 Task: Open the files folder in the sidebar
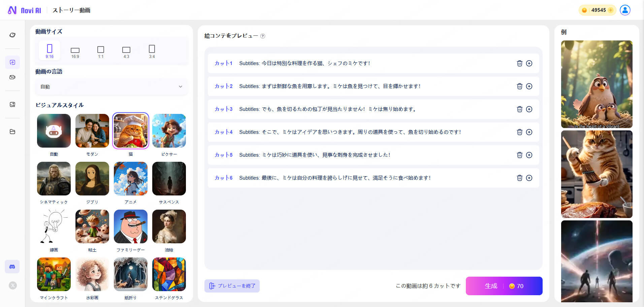point(12,132)
